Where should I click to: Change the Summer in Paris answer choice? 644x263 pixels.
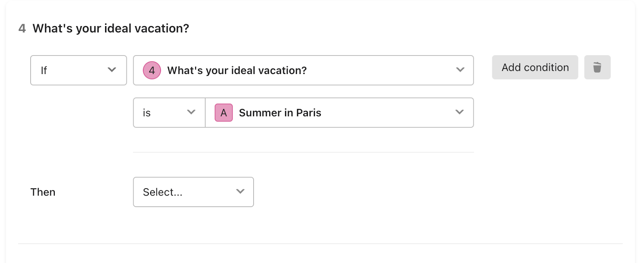(339, 113)
